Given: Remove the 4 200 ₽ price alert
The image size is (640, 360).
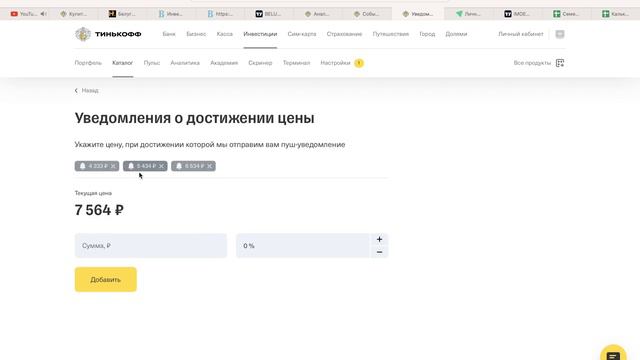Looking at the screenshot, I should tap(113, 166).
